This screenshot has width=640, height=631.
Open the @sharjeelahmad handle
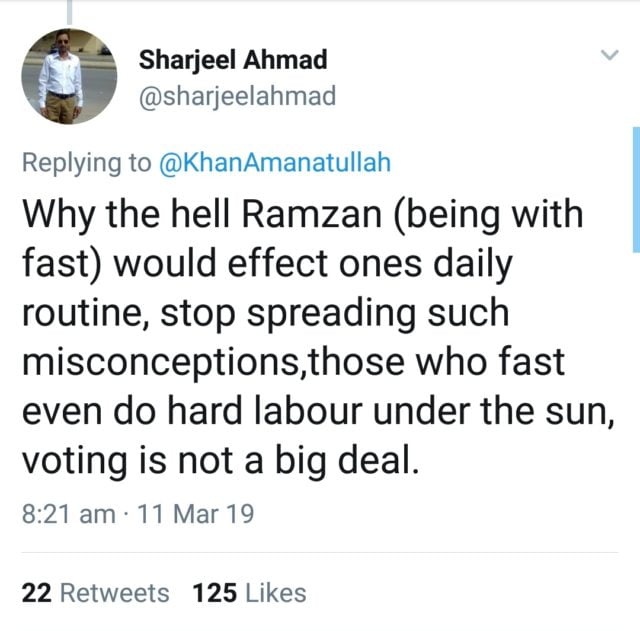coord(236,96)
